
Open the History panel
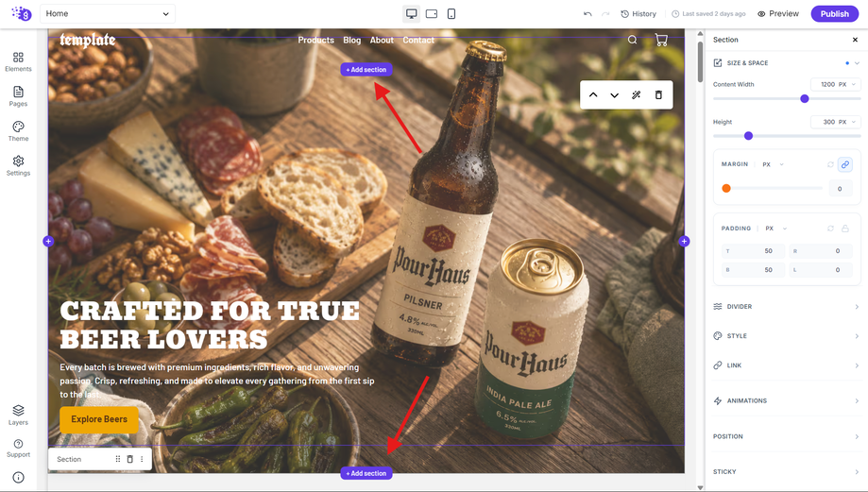pyautogui.click(x=638, y=14)
